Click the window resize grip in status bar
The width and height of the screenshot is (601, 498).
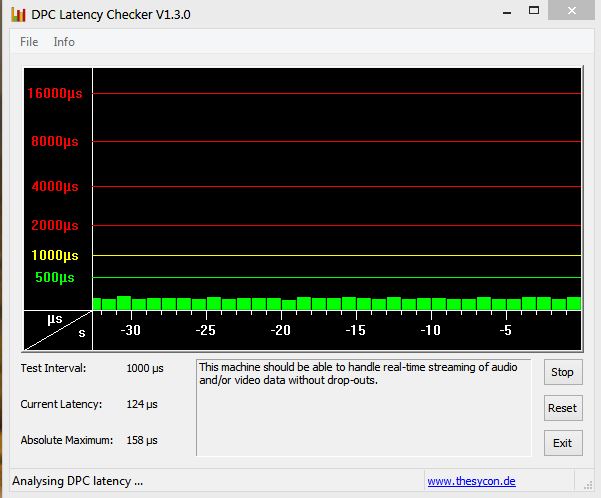[588, 485]
